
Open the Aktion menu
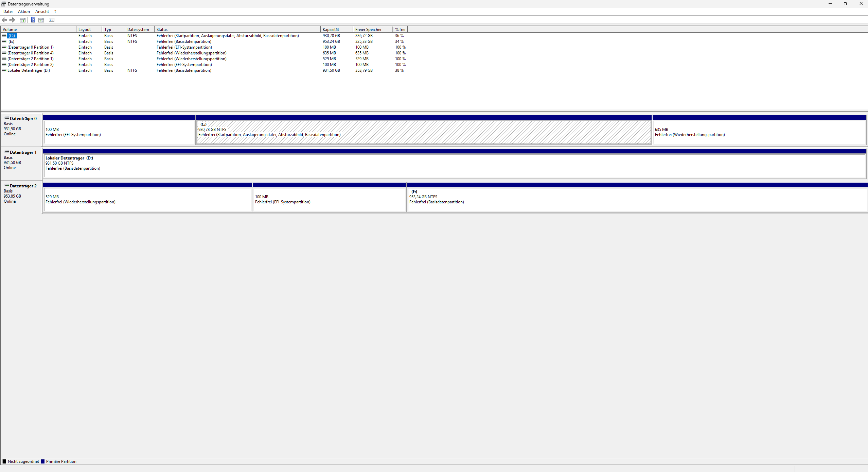pyautogui.click(x=24, y=12)
